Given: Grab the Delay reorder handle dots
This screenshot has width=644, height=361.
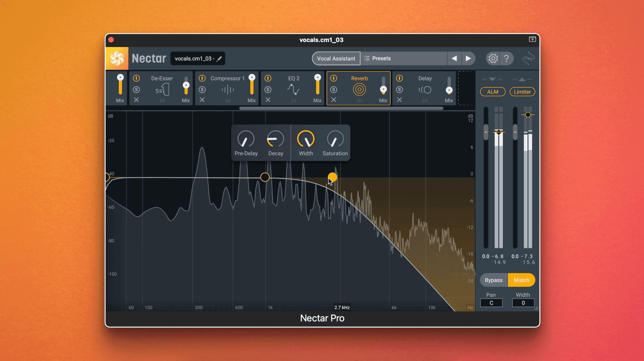Looking at the screenshot, I should [425, 101].
